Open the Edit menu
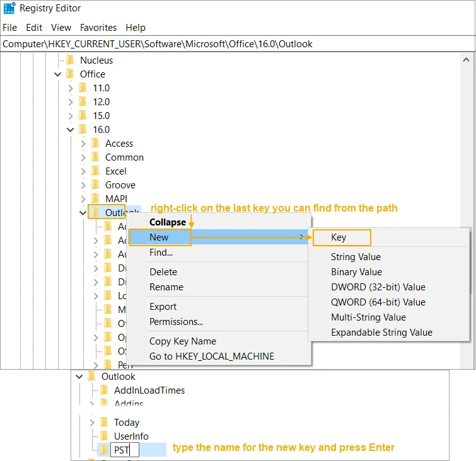 pos(34,28)
